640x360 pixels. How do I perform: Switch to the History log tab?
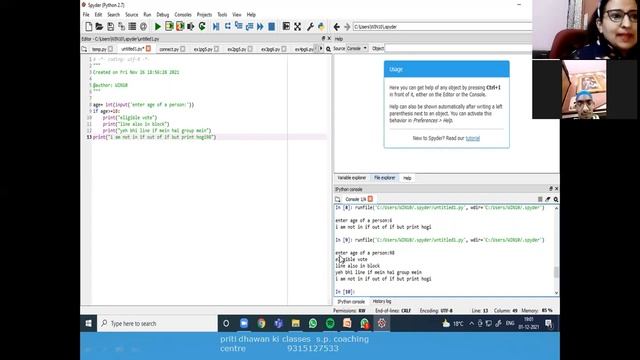382,301
